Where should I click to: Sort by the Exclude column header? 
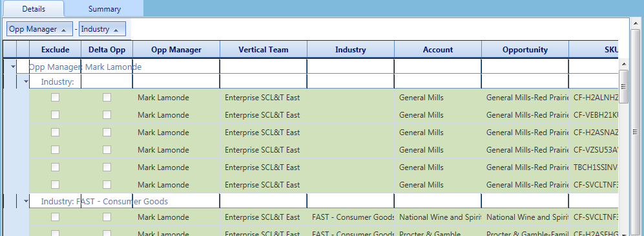click(55, 49)
